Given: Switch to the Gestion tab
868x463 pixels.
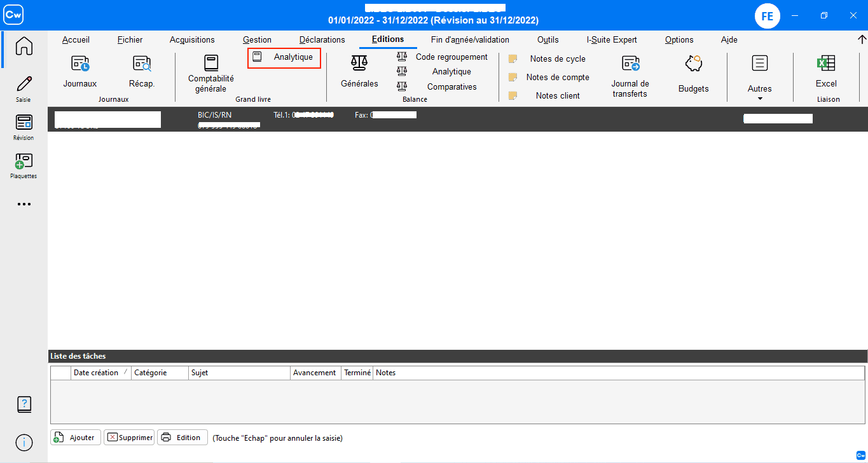Looking at the screenshot, I should tap(257, 39).
